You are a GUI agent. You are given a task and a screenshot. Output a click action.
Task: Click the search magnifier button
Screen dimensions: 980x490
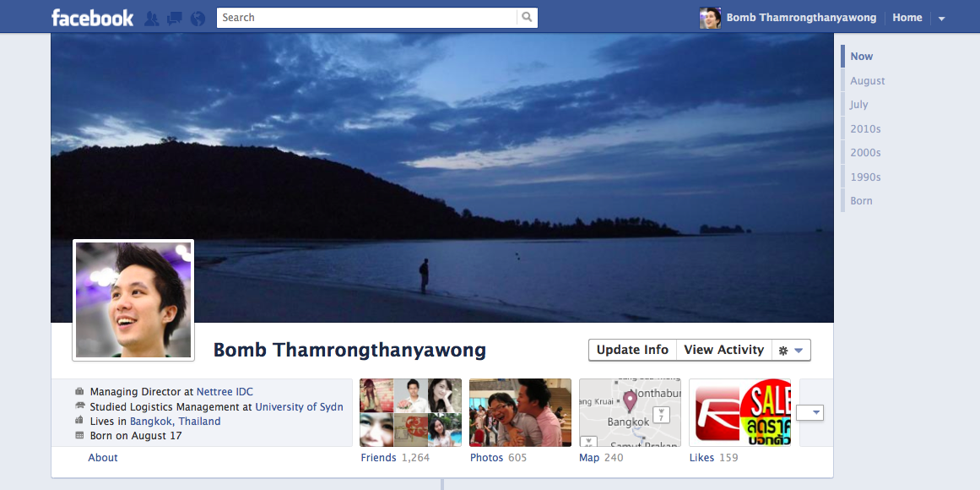pos(527,18)
